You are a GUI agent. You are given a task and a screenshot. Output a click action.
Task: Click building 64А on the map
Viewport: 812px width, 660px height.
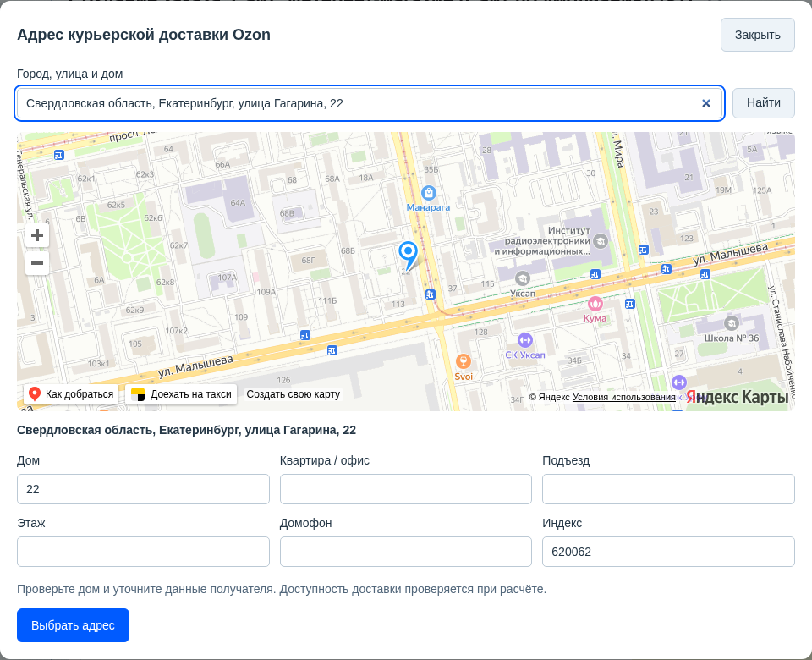click(x=238, y=202)
